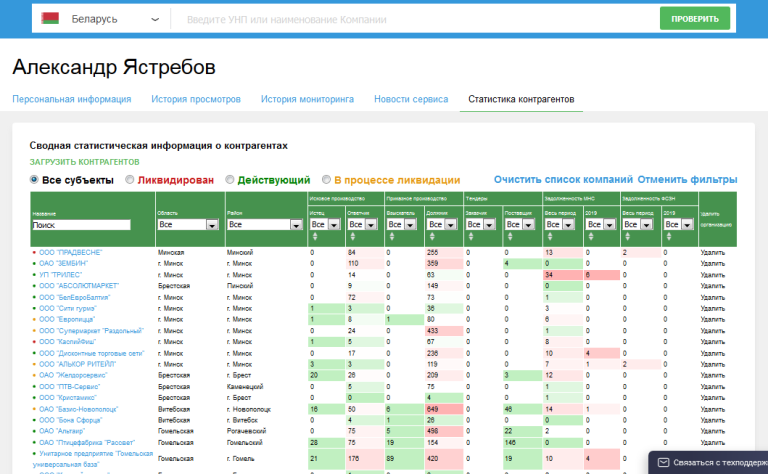This screenshot has height=474, width=768.
Task: Click the green ПРОВЕРИТЬ button
Action: pyautogui.click(x=695, y=19)
